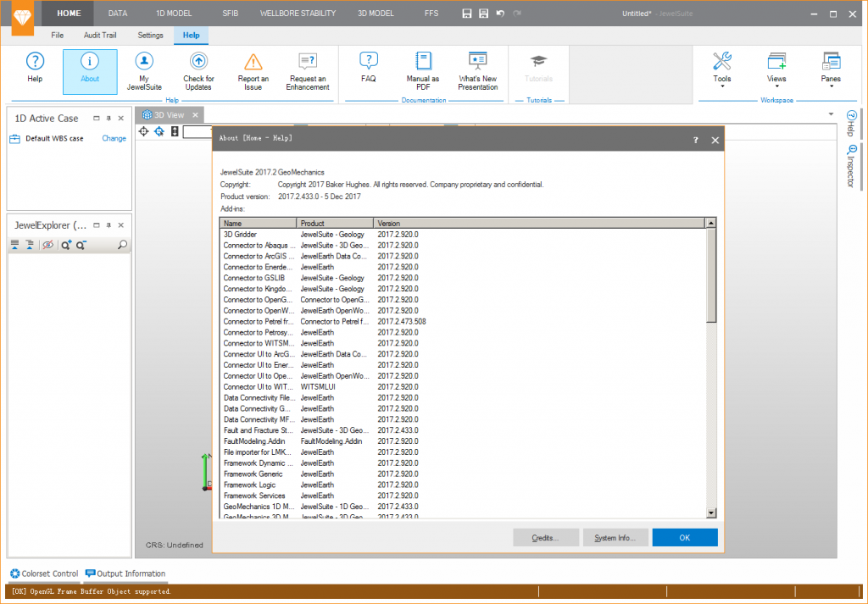Image resolution: width=868 pixels, height=604 pixels.
Task: Click the zoom-minus filter icon in JewelExplorer
Action: click(x=81, y=245)
